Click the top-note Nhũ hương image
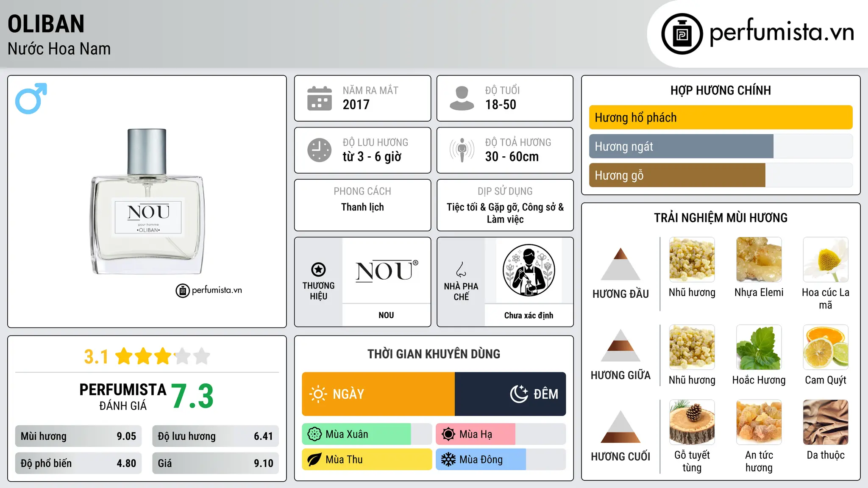 click(x=692, y=260)
